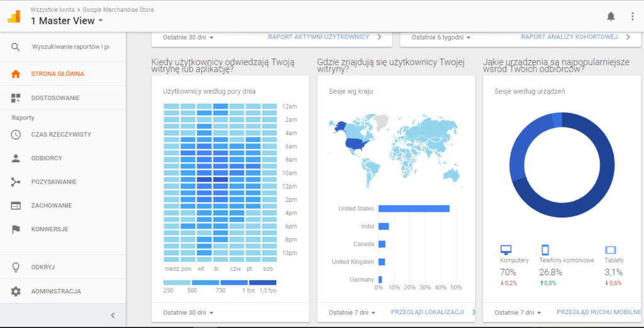Open Odkryj section
This screenshot has height=328, width=644.
pyautogui.click(x=63, y=267)
